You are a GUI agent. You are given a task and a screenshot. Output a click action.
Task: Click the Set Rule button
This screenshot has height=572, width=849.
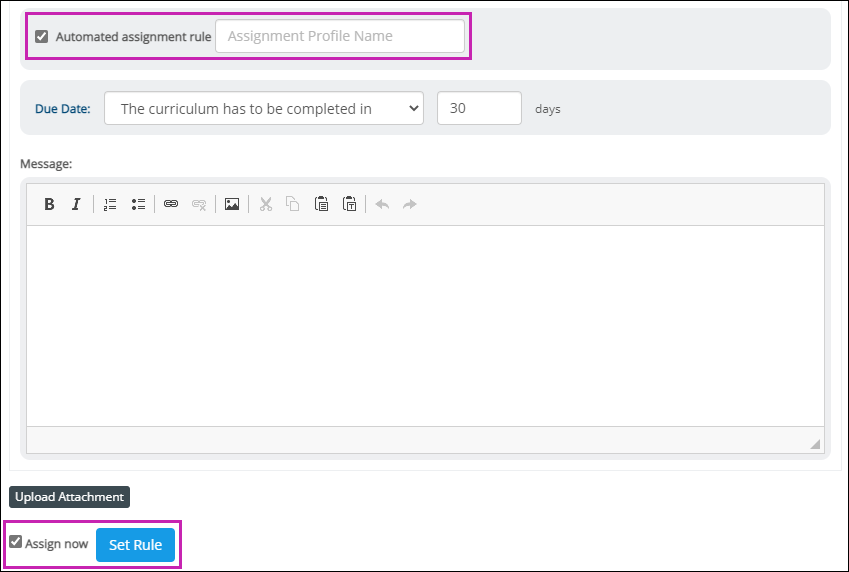click(135, 545)
